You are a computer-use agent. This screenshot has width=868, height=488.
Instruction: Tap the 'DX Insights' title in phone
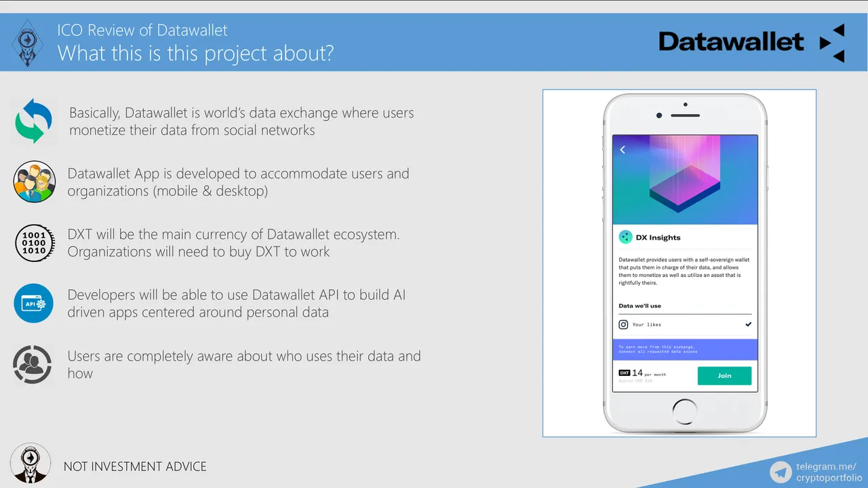[x=658, y=238]
